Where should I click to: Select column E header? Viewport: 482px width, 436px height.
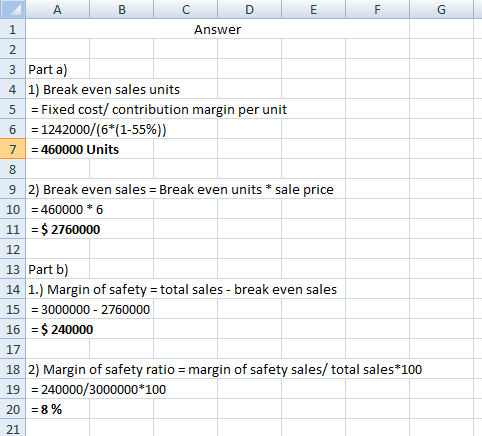(x=314, y=9)
